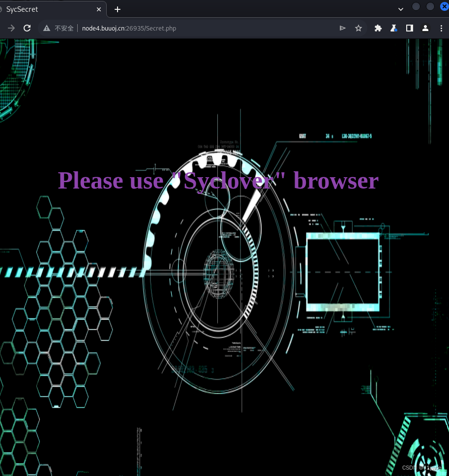The height and width of the screenshot is (476, 449).
Task: Click the forward navigation arrow
Action: (x=11, y=28)
